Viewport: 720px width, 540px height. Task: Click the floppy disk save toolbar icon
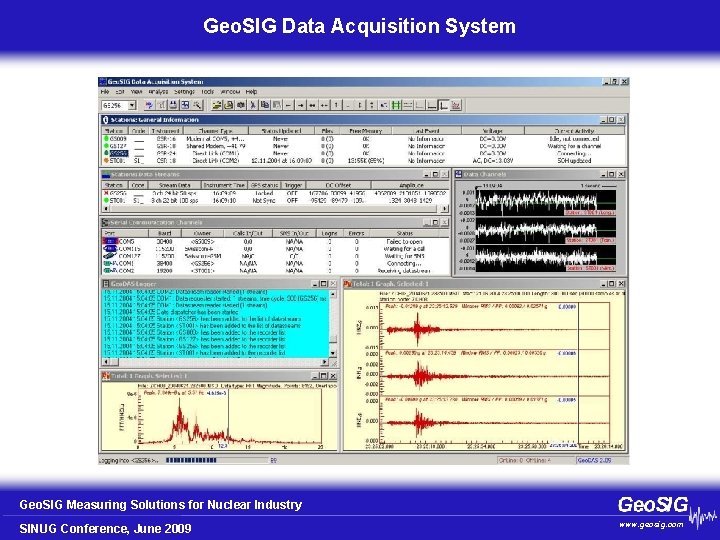click(173, 105)
